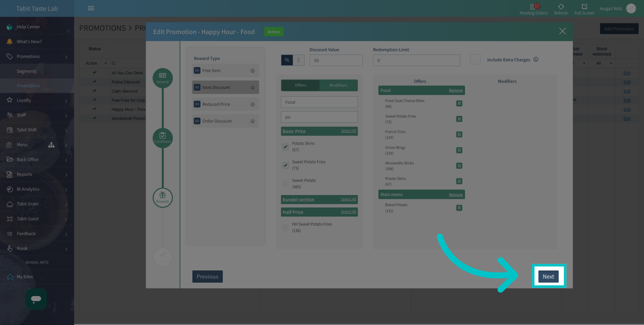Click the Rewards step icon
Viewport: 644px width, 325px height.
click(163, 198)
